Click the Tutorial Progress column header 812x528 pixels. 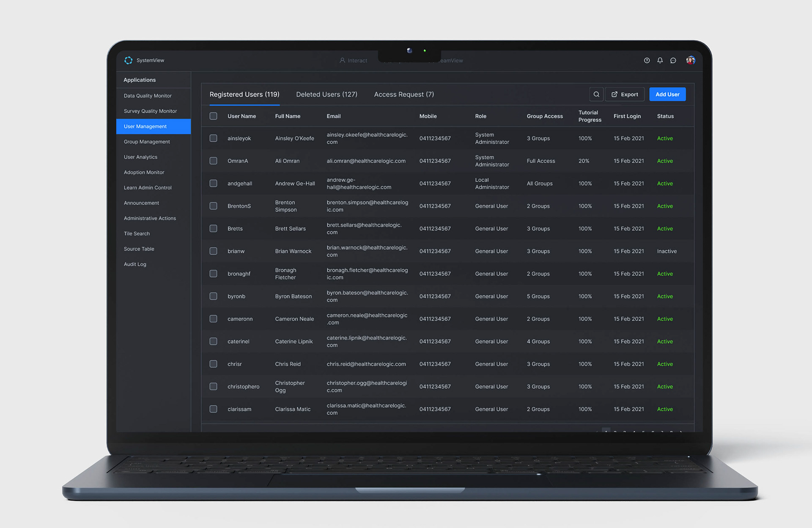590,116
